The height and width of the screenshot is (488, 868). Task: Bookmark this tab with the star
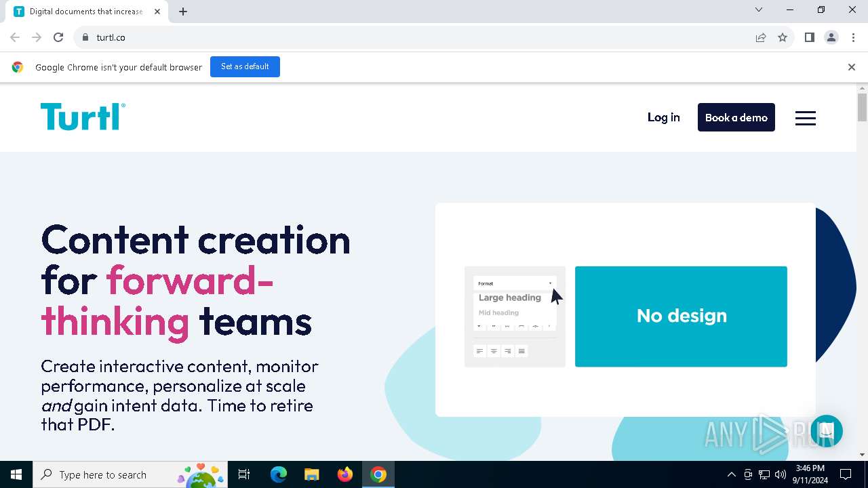783,37
